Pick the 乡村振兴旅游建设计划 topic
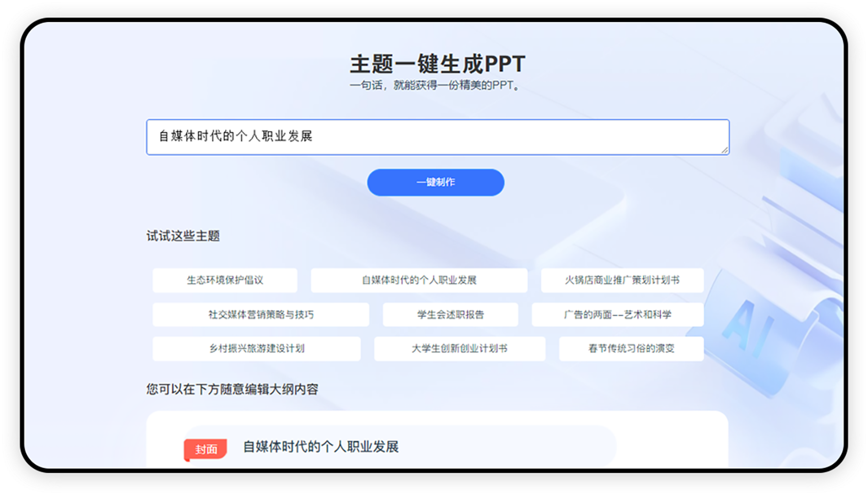868x495 pixels. click(x=257, y=349)
